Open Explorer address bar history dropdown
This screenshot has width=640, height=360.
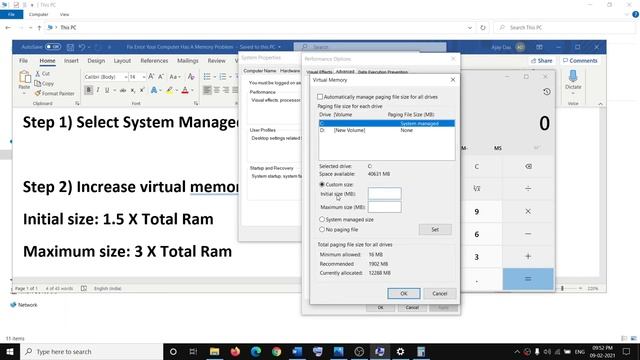470,28
